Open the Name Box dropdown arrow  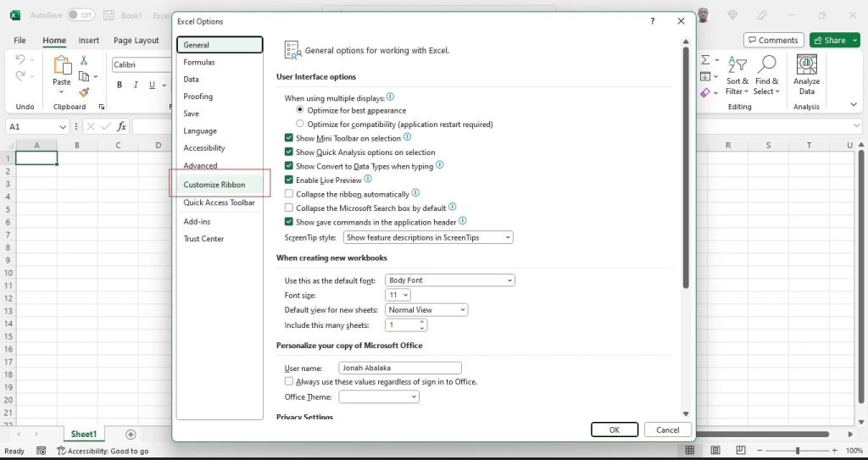63,127
